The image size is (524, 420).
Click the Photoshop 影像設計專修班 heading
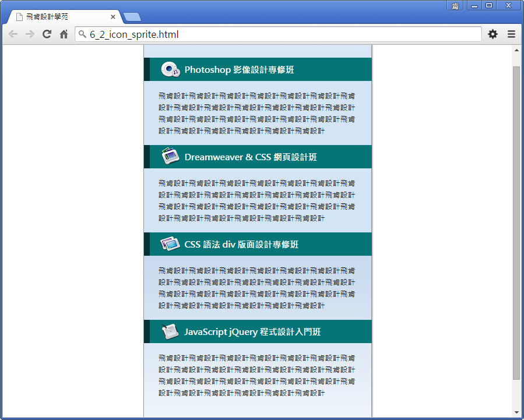pyautogui.click(x=240, y=69)
